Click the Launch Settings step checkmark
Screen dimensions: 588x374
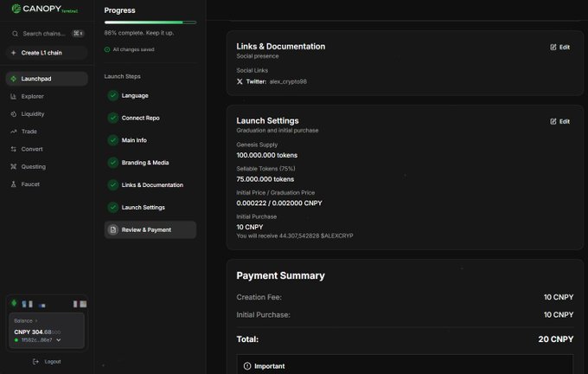(x=113, y=207)
